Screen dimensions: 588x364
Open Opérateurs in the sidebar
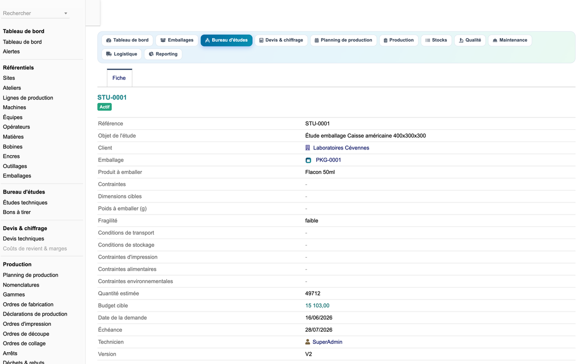[16, 127]
